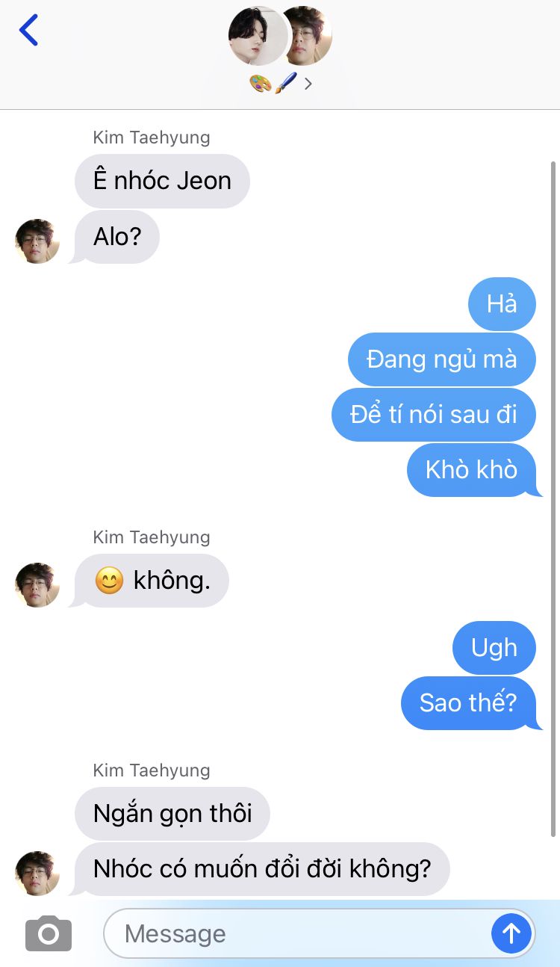Click the conversation scrollbar on right edge
This screenshot has height=967, width=560.
coord(553,498)
